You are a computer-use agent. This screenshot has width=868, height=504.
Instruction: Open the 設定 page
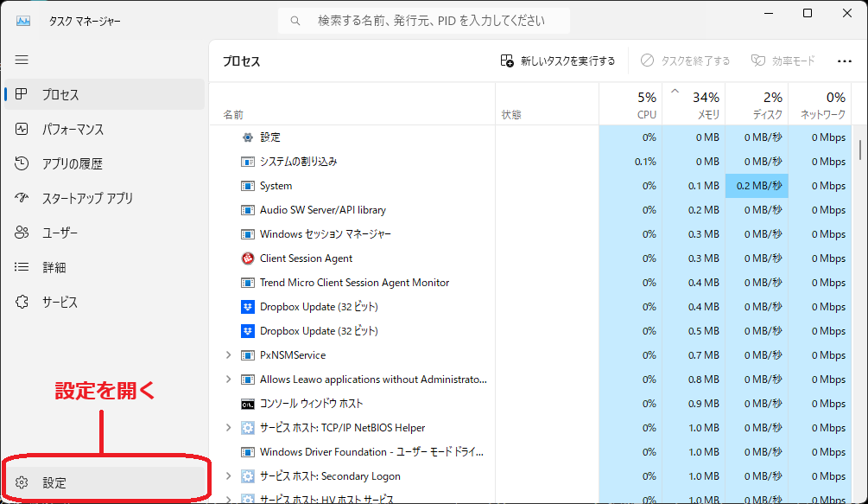(x=54, y=482)
